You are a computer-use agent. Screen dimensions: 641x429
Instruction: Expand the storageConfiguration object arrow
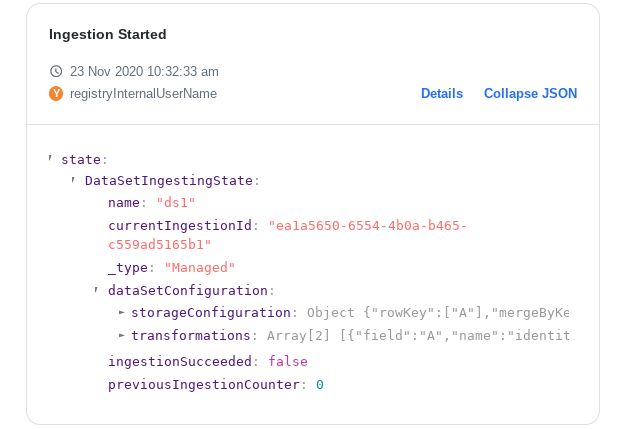click(121, 312)
